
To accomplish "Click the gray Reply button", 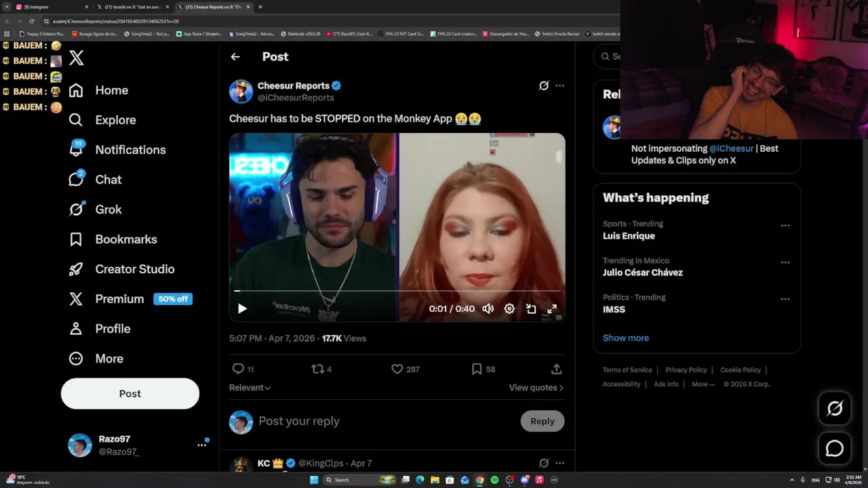I will (x=542, y=422).
